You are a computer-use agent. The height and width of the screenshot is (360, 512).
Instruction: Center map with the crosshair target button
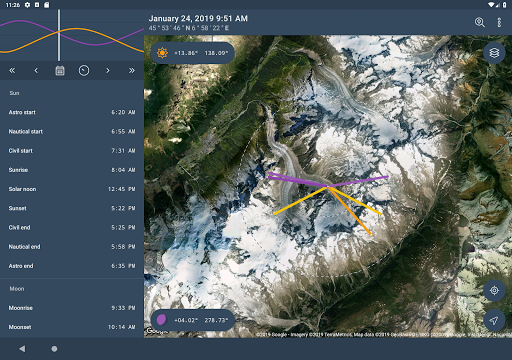pyautogui.click(x=494, y=290)
